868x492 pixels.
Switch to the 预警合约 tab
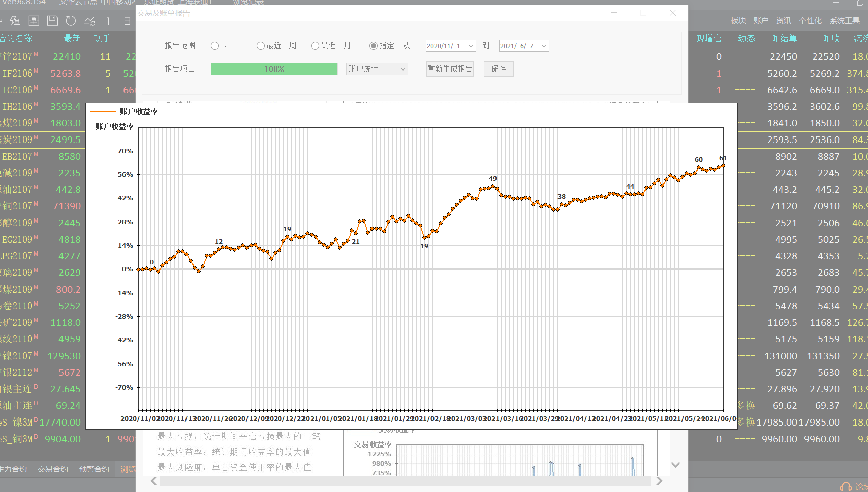click(94, 469)
